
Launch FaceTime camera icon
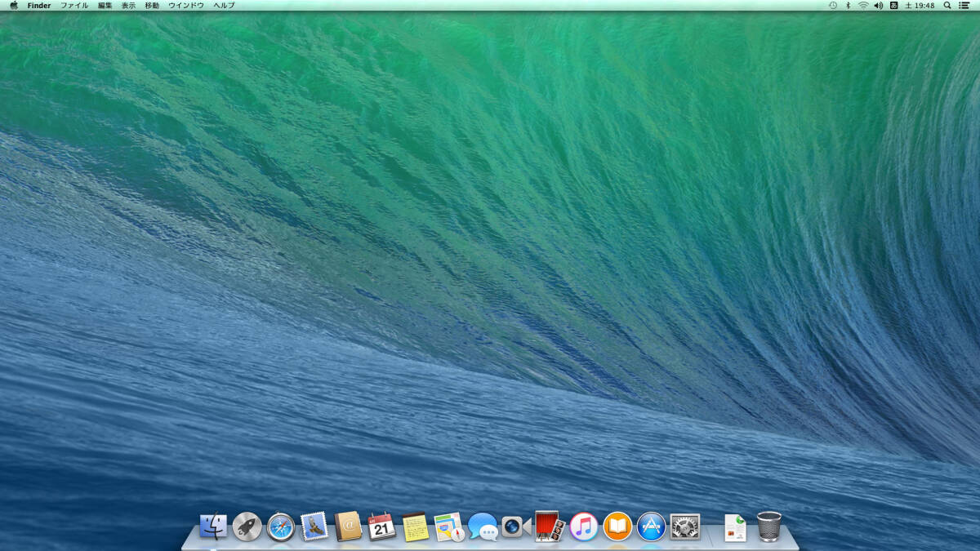coord(516,527)
